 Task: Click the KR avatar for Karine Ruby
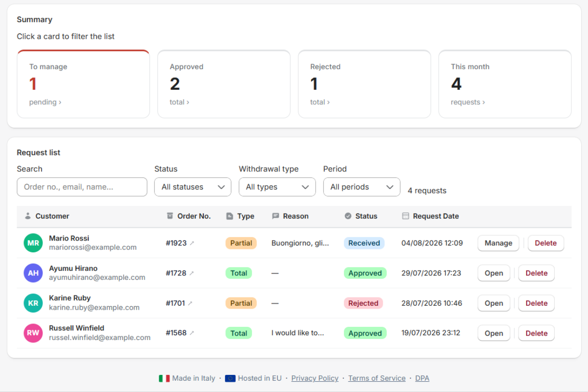pos(33,303)
